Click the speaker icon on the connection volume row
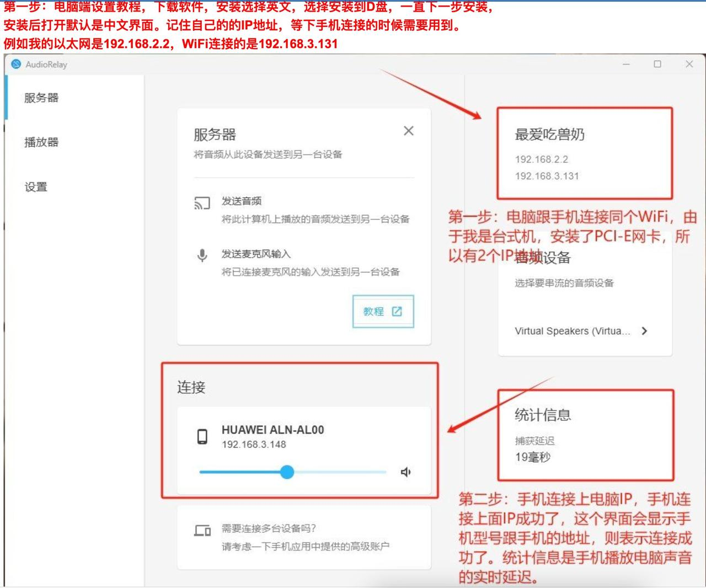 tap(407, 472)
